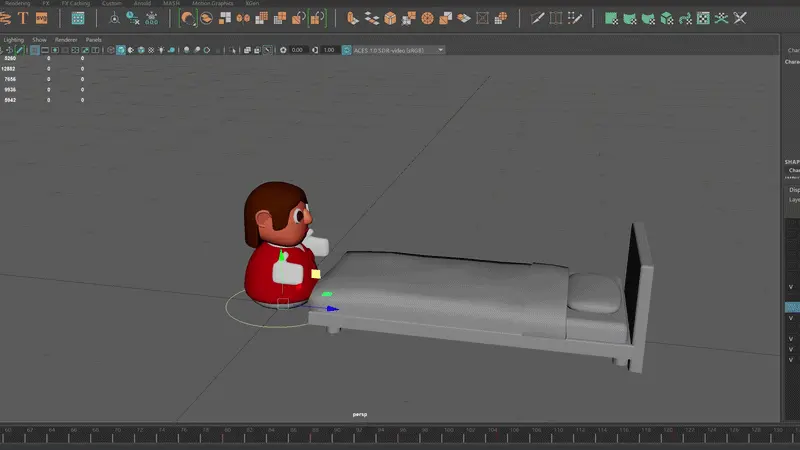Click the persp camera label
This screenshot has height=450, width=800.
(360, 414)
